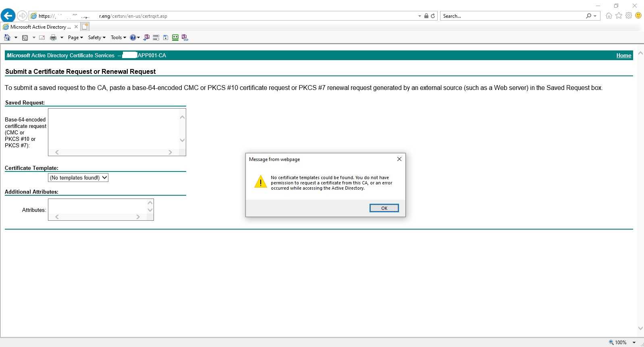Screen dimensions: 644x347
Task: Click Attributes box scroll up arrow
Action: point(150,203)
